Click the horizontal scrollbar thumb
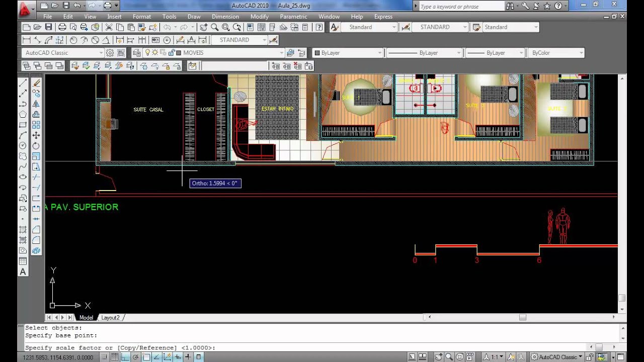The height and width of the screenshot is (362, 644). pos(523,317)
